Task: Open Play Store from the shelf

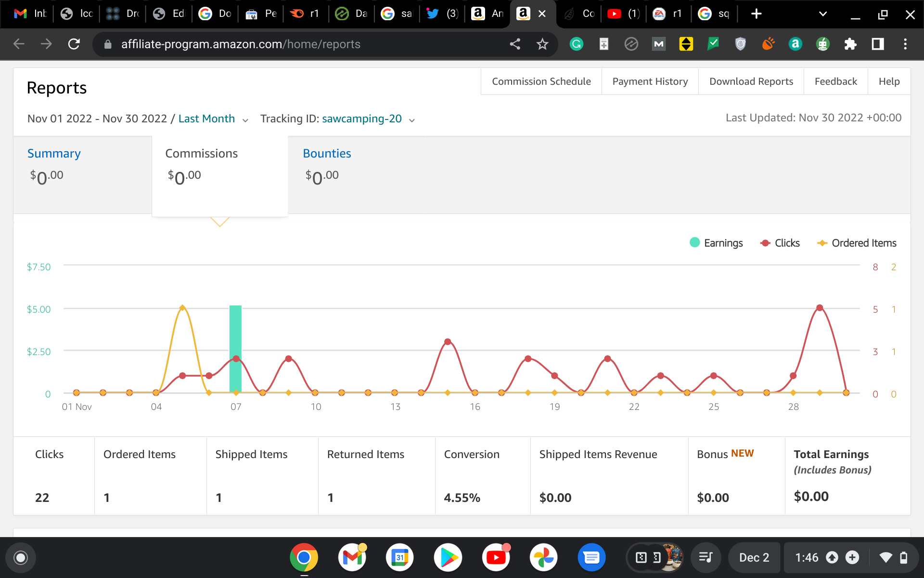Action: 448,558
